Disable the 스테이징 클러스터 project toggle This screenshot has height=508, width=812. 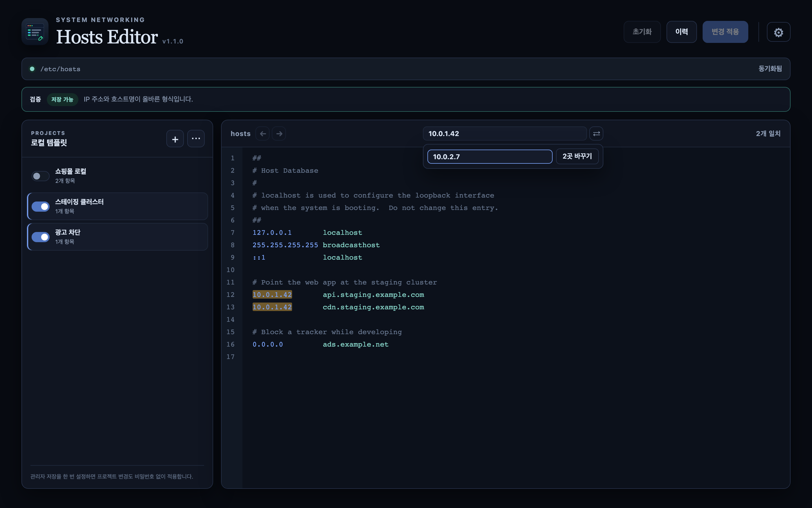coord(40,207)
